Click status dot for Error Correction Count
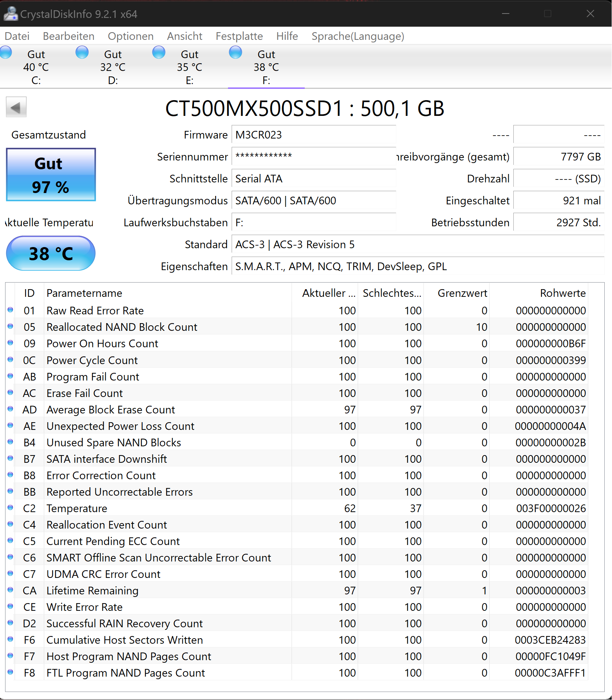 point(10,475)
